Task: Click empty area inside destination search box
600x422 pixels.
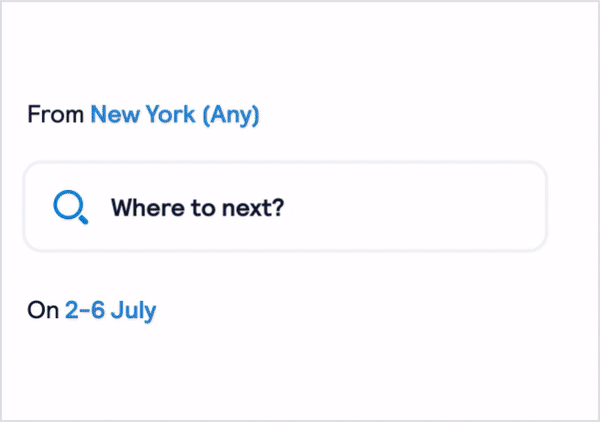Action: [413, 207]
